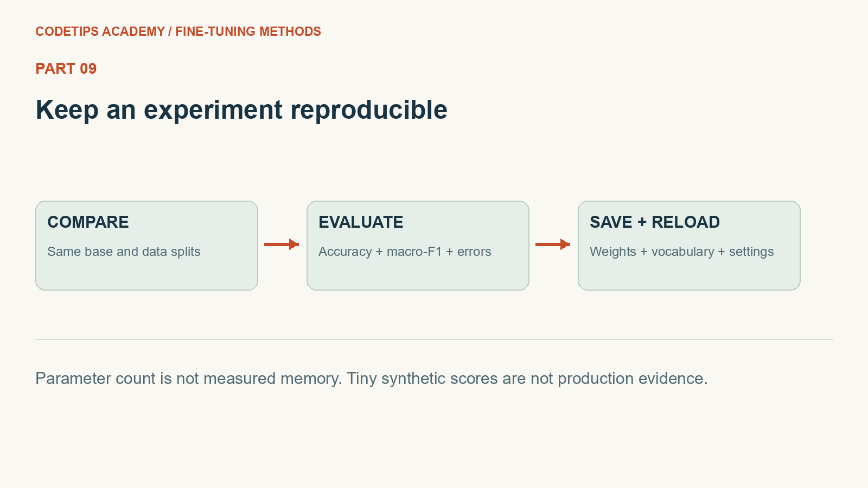
Task: Click the word 'macro-F1' in the EVALUATE card
Action: click(414, 252)
